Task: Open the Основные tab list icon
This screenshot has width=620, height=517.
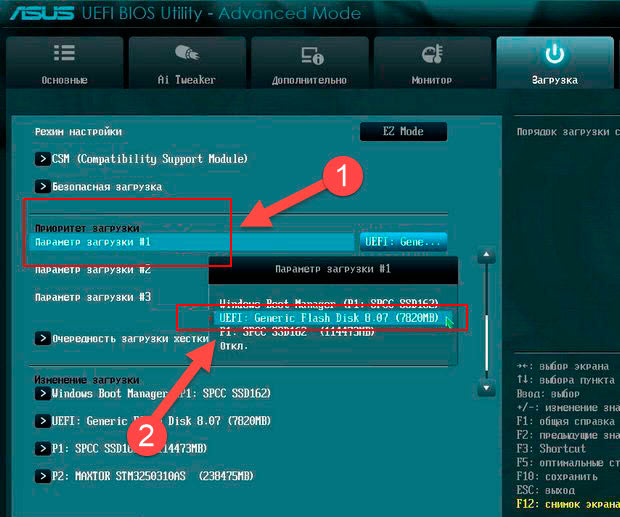Action: [64, 54]
